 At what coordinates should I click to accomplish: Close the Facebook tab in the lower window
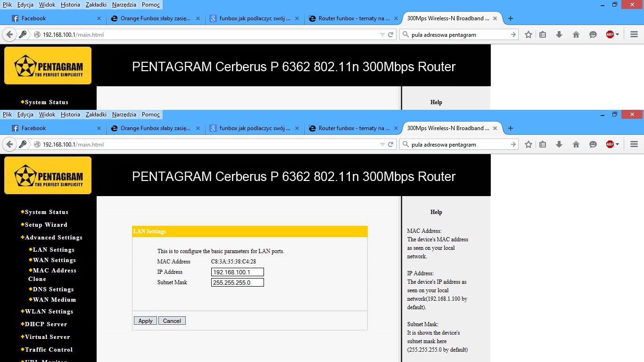coord(99,128)
